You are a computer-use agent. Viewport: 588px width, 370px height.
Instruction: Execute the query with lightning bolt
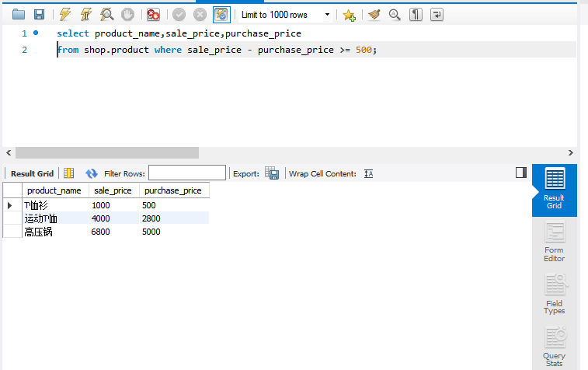pos(65,15)
